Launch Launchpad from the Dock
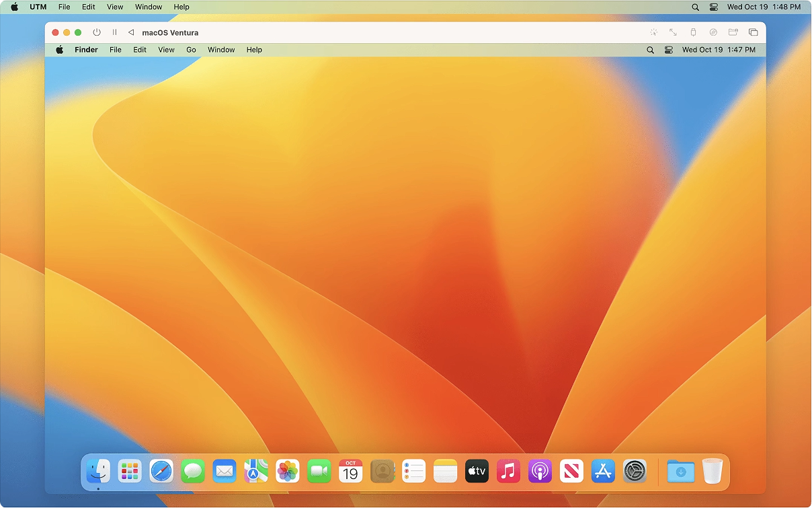Image resolution: width=812 pixels, height=508 pixels. click(130, 471)
